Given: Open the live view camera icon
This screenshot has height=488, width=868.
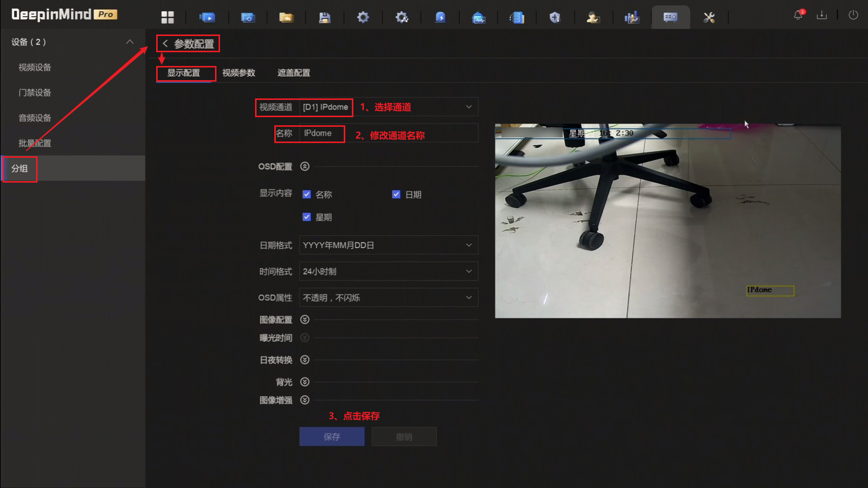Looking at the screenshot, I should pos(207,17).
